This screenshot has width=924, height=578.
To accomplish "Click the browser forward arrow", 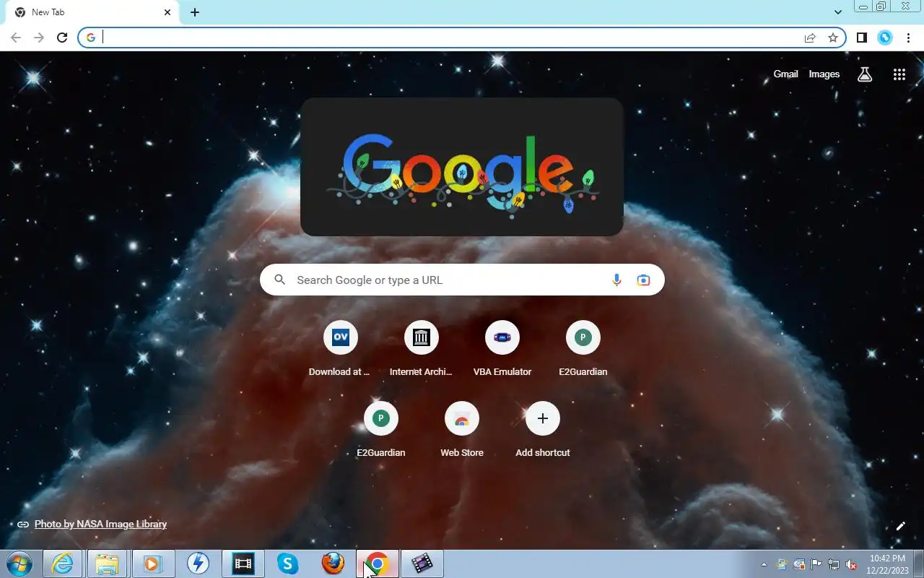I will [39, 38].
